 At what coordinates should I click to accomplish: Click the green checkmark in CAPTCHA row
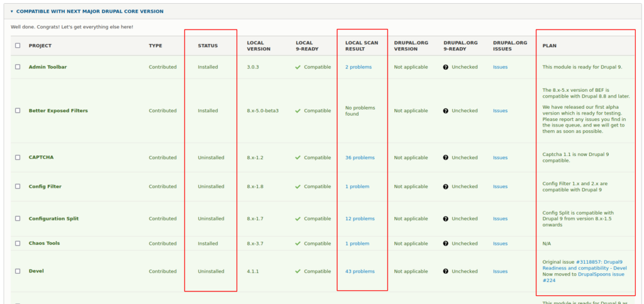297,157
